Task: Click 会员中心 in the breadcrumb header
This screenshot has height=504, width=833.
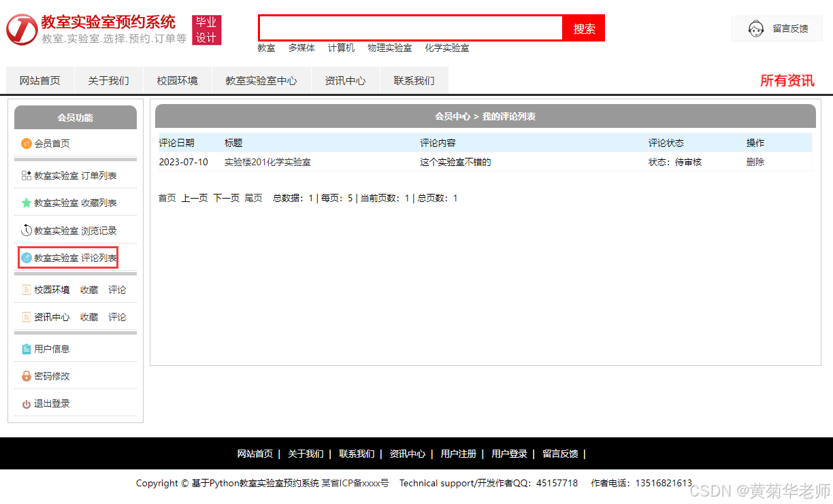Action: click(x=453, y=116)
